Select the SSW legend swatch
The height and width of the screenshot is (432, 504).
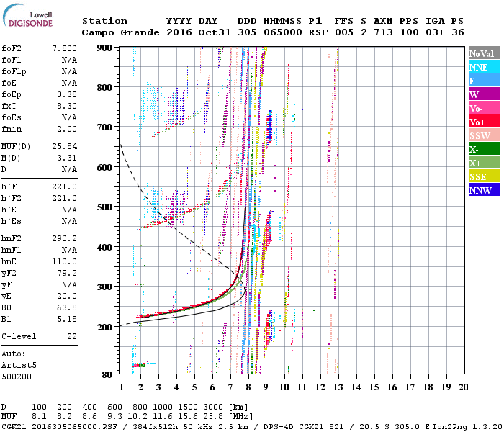[484, 135]
